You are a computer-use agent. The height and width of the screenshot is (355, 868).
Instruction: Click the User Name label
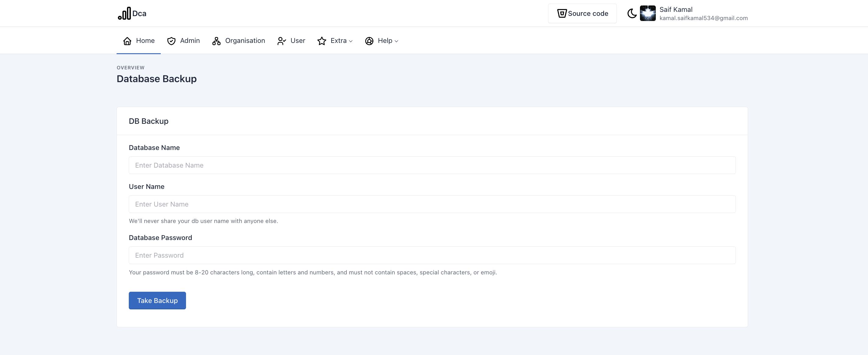(x=146, y=186)
